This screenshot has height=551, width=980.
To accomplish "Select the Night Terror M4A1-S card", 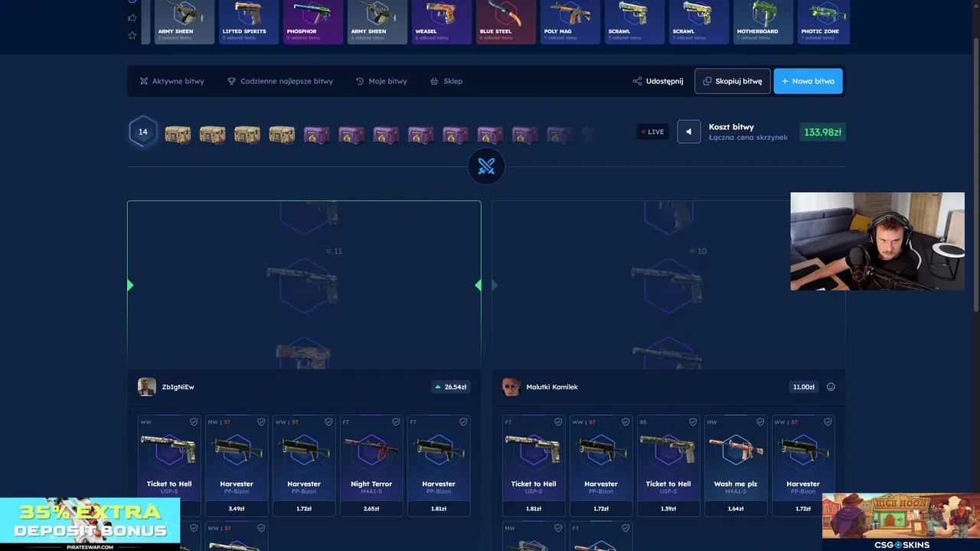I will 371,465.
